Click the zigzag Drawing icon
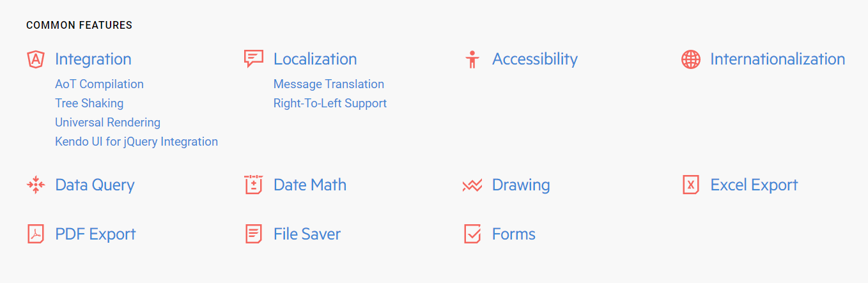 click(x=472, y=186)
